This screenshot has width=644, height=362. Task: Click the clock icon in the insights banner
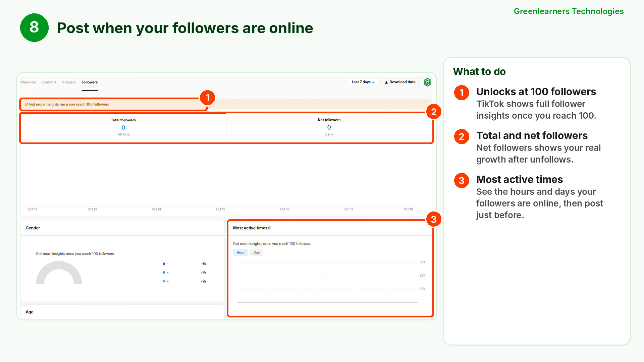tap(26, 105)
